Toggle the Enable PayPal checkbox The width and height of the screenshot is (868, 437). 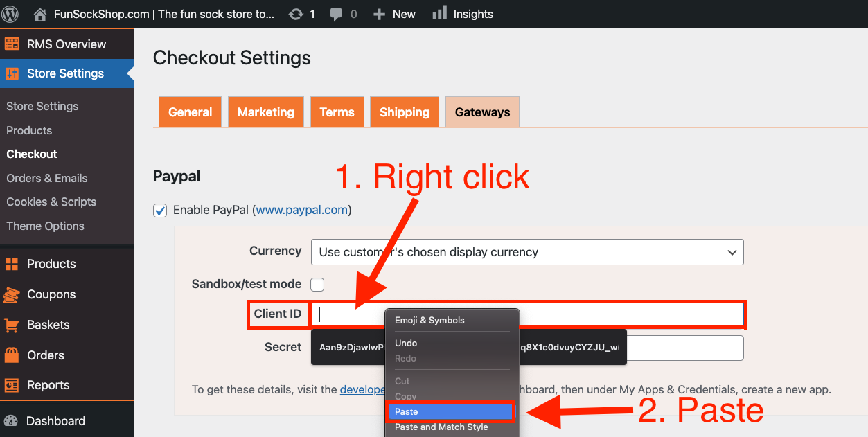(x=160, y=211)
